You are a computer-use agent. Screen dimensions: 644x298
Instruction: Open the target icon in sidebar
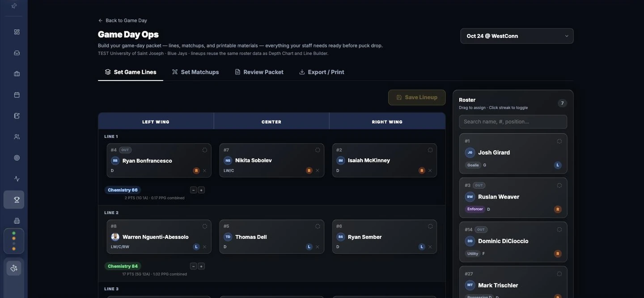click(x=17, y=158)
